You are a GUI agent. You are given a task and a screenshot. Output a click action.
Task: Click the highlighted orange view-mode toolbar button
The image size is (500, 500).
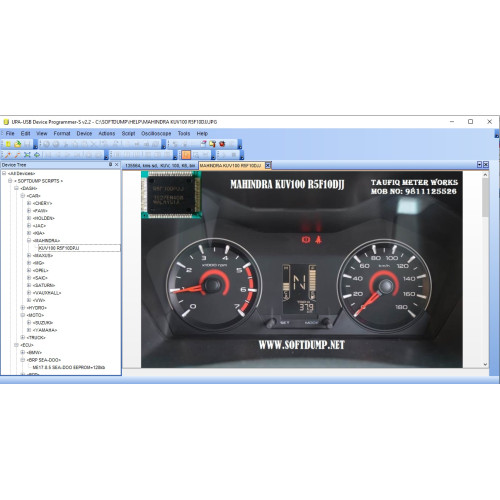coord(186,155)
